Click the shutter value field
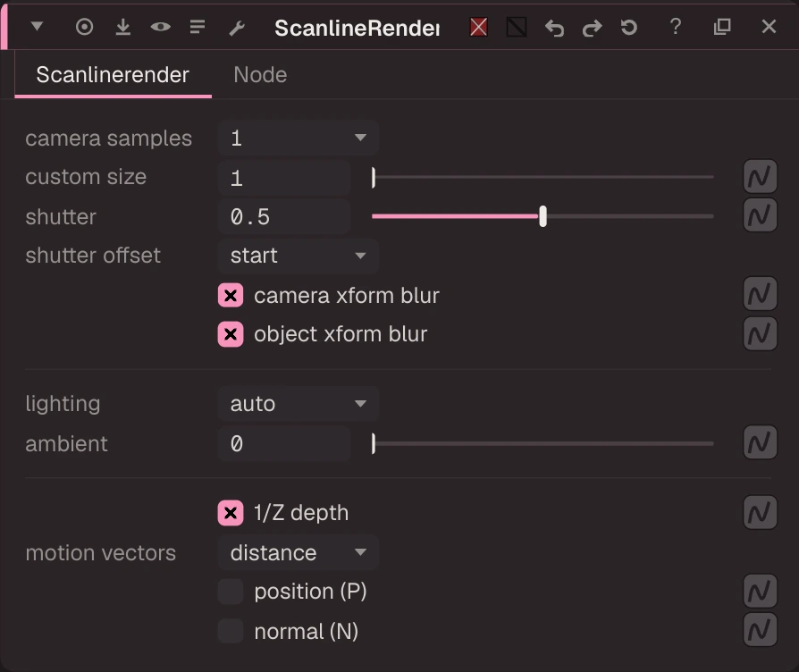 click(284, 216)
